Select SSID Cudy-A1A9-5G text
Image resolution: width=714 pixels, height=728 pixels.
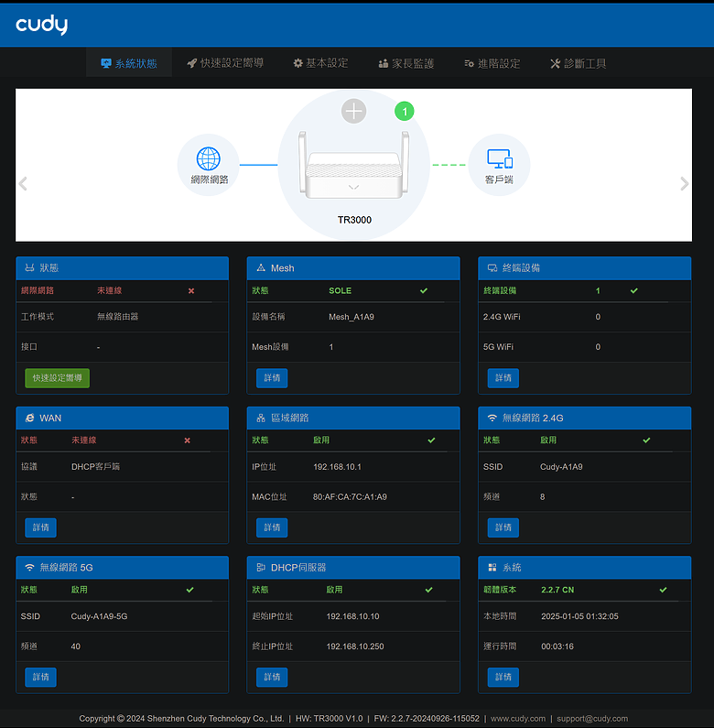coord(99,616)
